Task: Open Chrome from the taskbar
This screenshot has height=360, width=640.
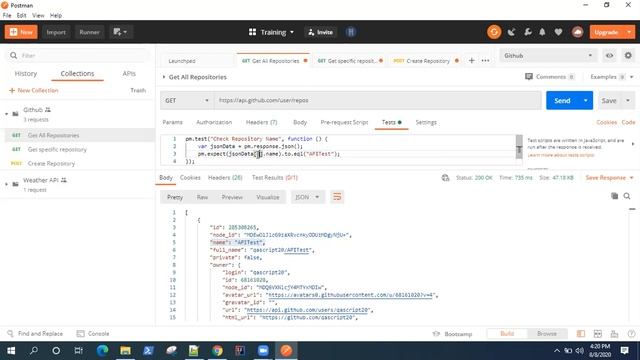Action: [217, 351]
